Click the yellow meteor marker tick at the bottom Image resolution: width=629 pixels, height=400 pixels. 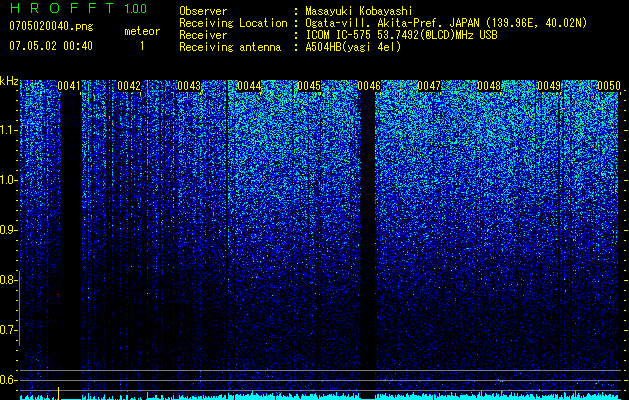pos(59,393)
